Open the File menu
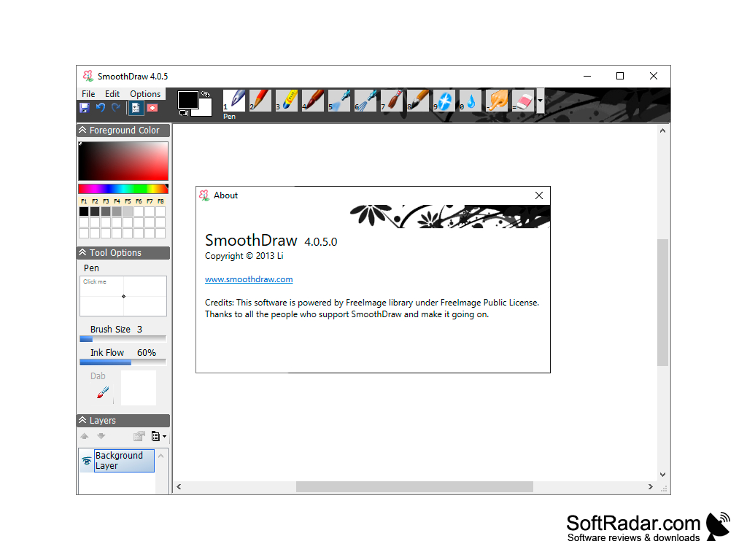The width and height of the screenshot is (747, 560). pos(88,94)
